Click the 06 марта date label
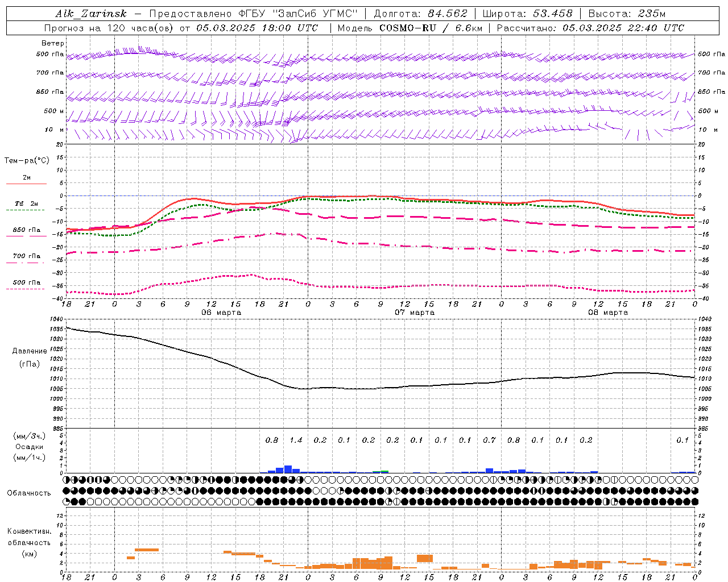 221,313
